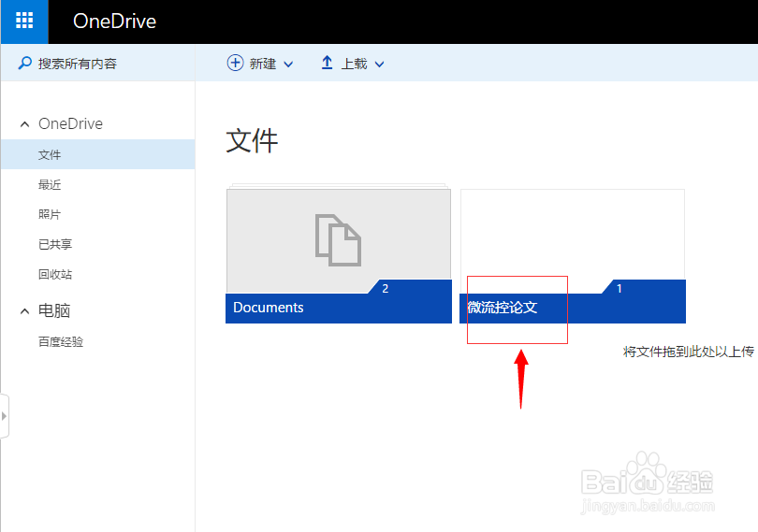Expand the left edge panel arrow
The image size is (758, 532).
4,416
